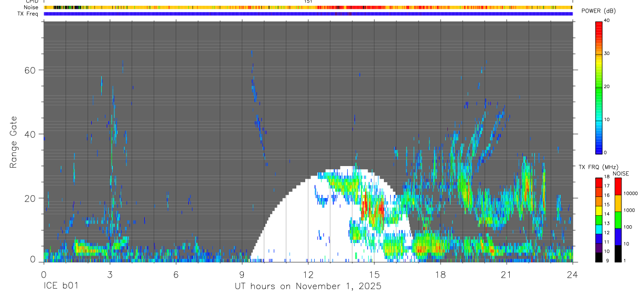Click the 21 hour tick label
This screenshot has height=297, width=644.
pos(507,274)
